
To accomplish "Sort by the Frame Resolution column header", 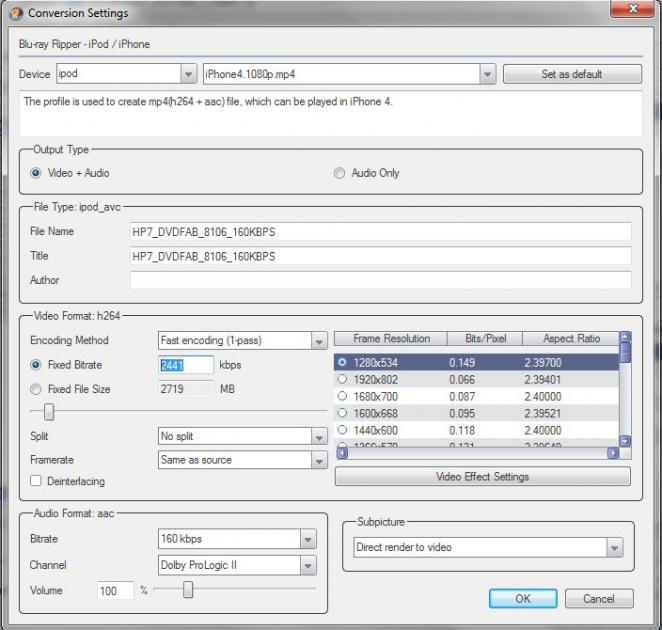I will (391, 339).
